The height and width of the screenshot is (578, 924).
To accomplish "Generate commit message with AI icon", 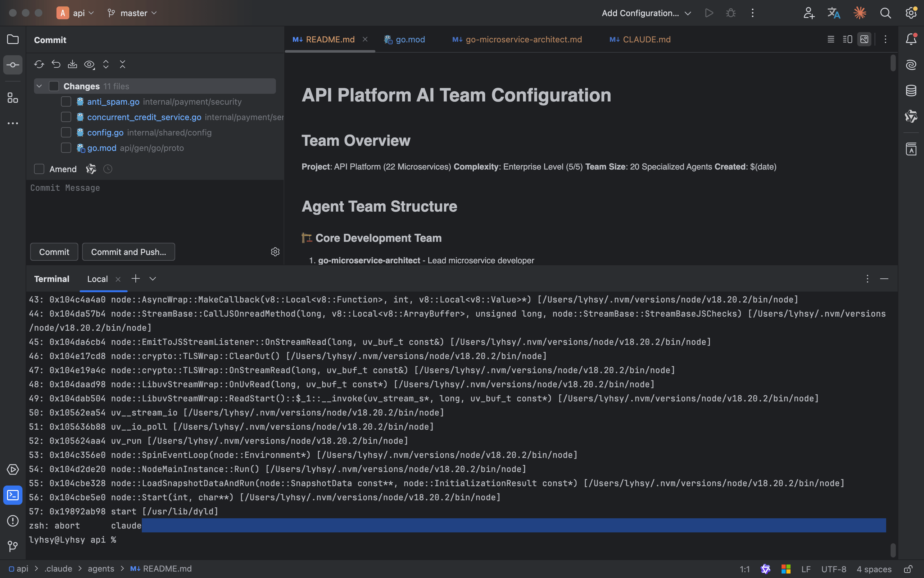I will 91,169.
